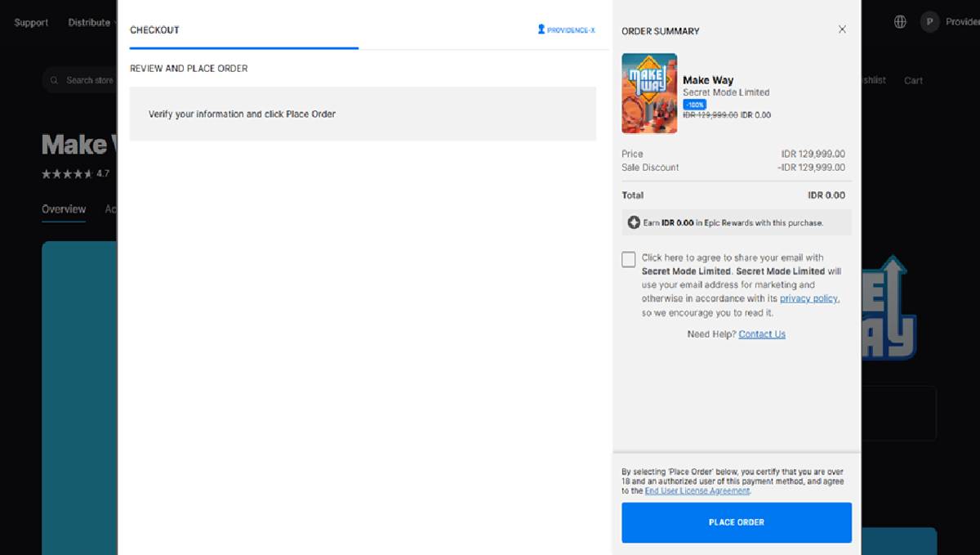Open the Contact Us link
The width and height of the screenshot is (980, 555).
click(x=762, y=333)
